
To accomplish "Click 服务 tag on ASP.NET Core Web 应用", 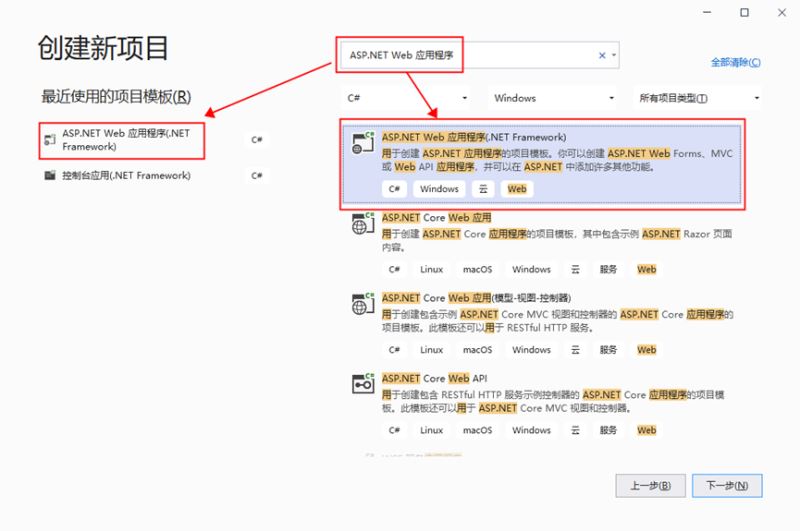I will 608,269.
